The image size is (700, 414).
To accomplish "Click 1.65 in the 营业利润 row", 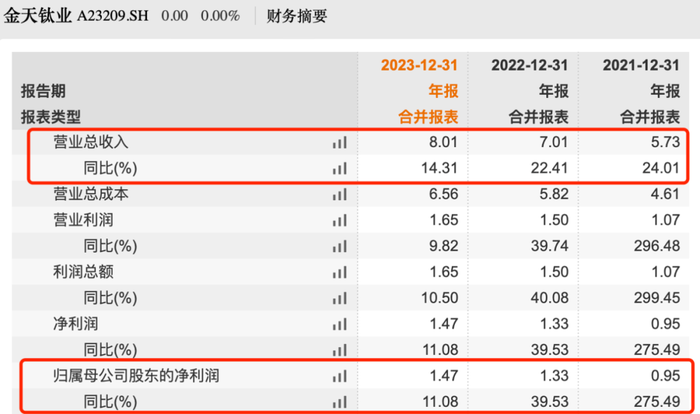I will 444,220.
